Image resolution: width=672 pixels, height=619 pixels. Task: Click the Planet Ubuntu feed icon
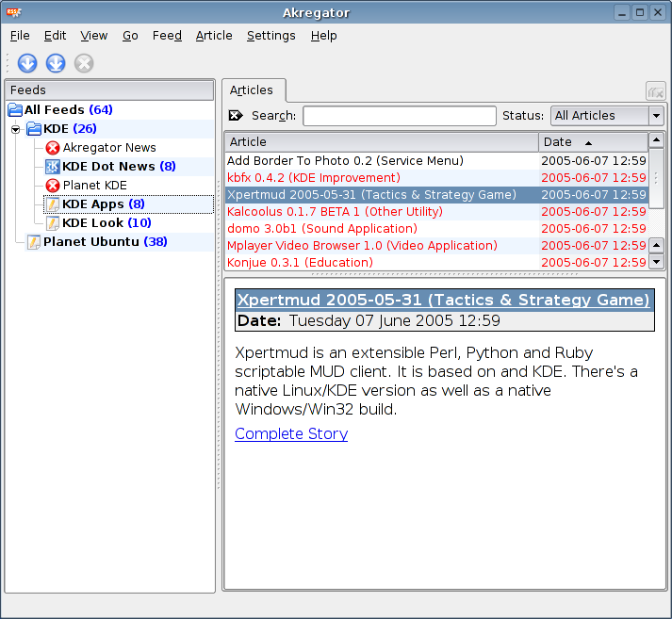[x=34, y=242]
